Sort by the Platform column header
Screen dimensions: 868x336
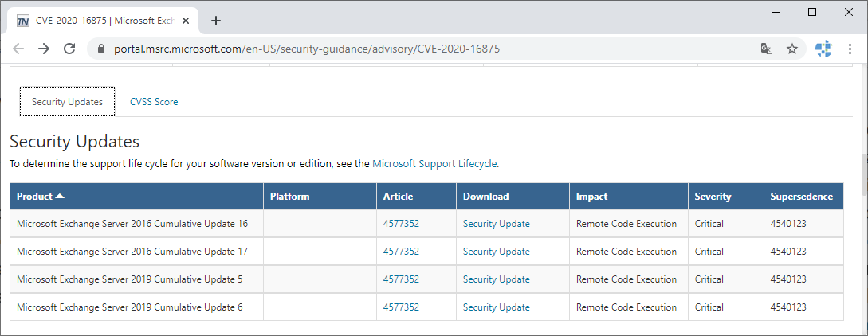[320, 196]
